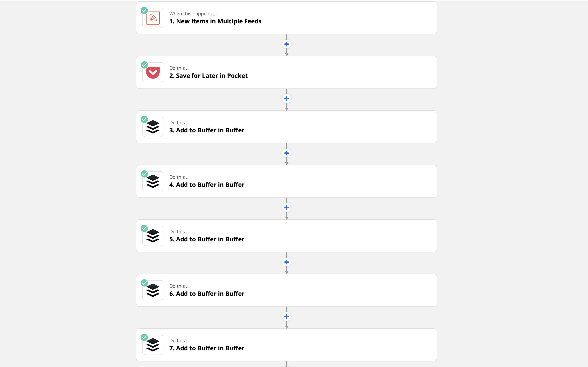Click the Buffer icon in step 3
Viewport: 588px width, 367px height.
(x=153, y=127)
